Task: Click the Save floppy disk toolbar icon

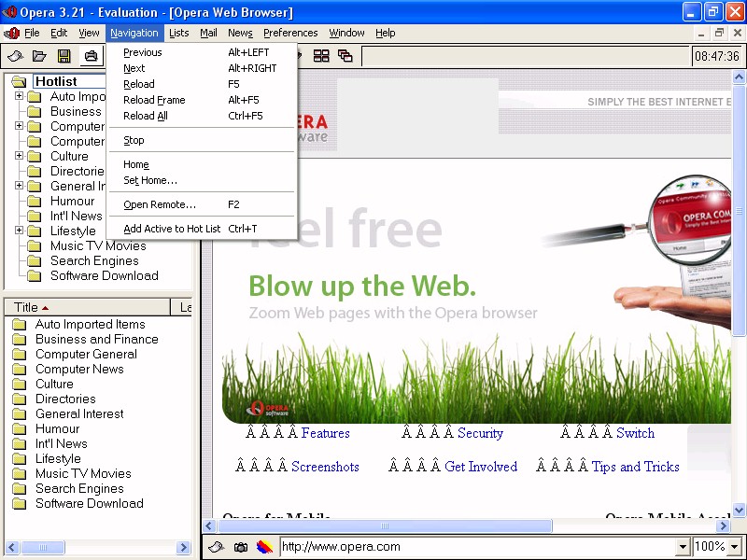Action: (x=63, y=56)
